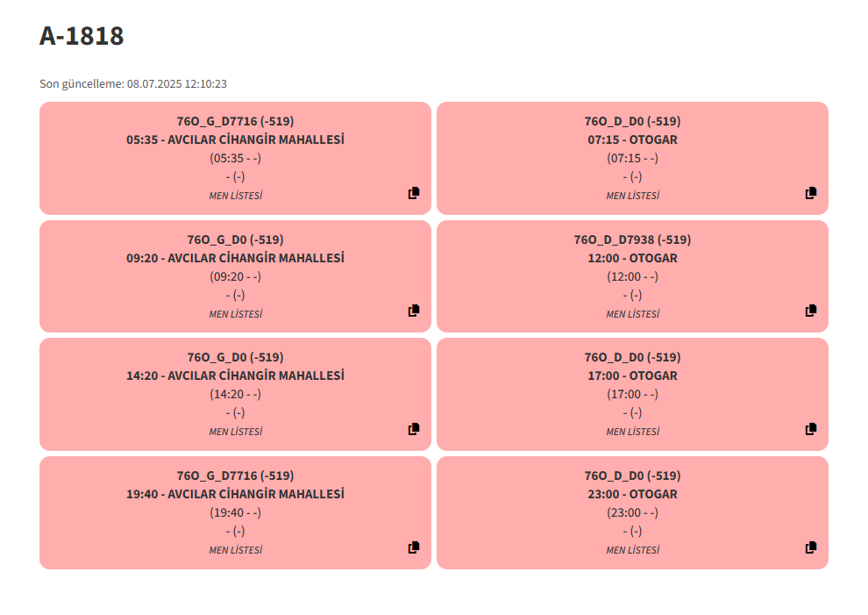Viewport: 868px width, 615px height.
Task: Copy the 07:15 Otogar trip details
Action: click(810, 193)
